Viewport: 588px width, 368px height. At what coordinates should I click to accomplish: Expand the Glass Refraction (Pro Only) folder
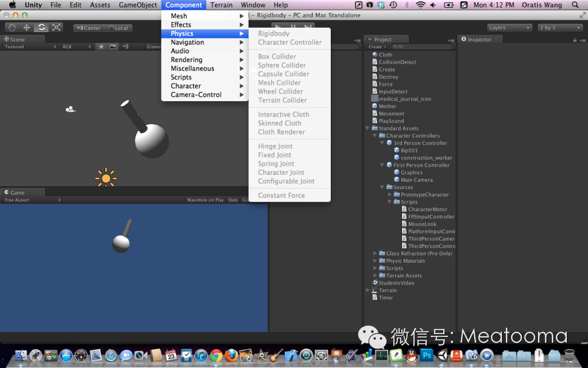375,254
